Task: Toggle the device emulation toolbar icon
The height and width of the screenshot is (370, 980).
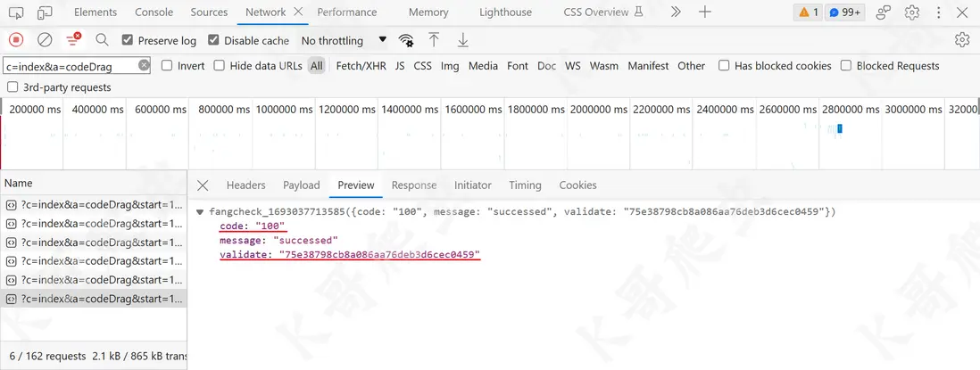Action: pyautogui.click(x=45, y=12)
